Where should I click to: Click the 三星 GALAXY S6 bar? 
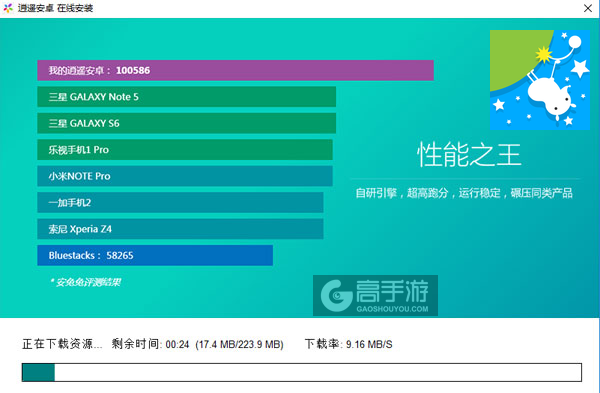pos(187,123)
